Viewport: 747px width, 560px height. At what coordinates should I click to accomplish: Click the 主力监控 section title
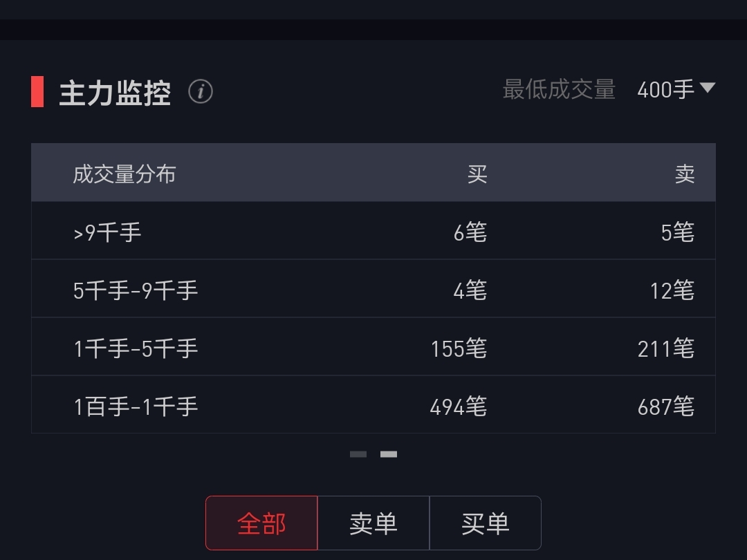point(115,93)
